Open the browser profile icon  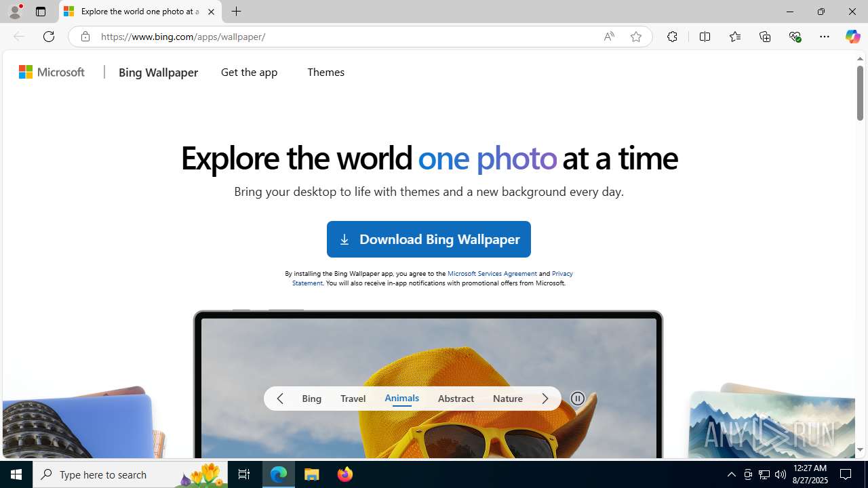15,12
